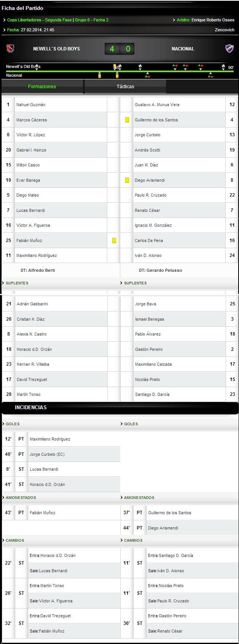Screen dimensions: 239x644
Task: Click first yellow card on Nacional timeline row
Action: [100, 75]
